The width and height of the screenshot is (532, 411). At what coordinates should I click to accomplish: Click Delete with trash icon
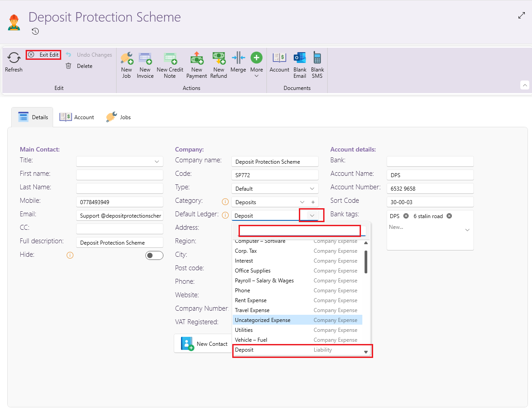coord(79,66)
